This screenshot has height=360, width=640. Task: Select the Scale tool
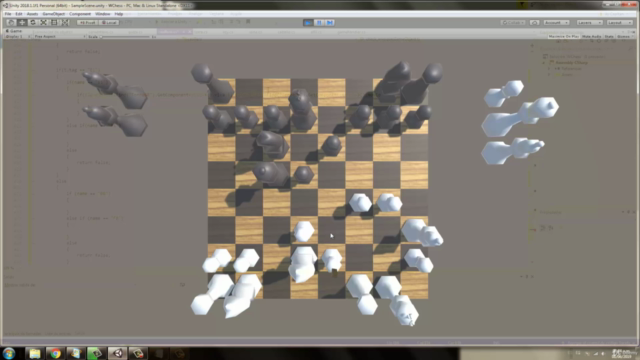pyautogui.click(x=43, y=22)
